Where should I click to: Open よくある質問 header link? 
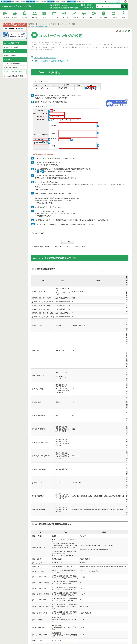pos(87,5)
